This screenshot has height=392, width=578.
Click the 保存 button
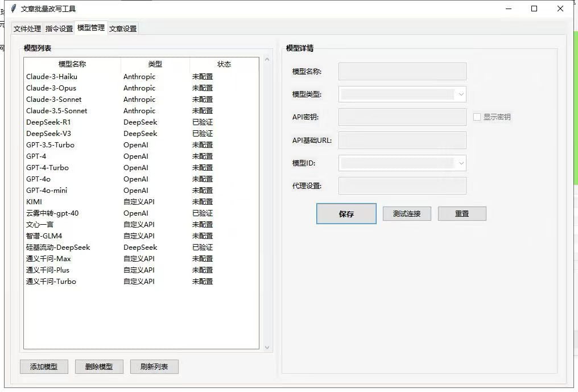point(346,213)
